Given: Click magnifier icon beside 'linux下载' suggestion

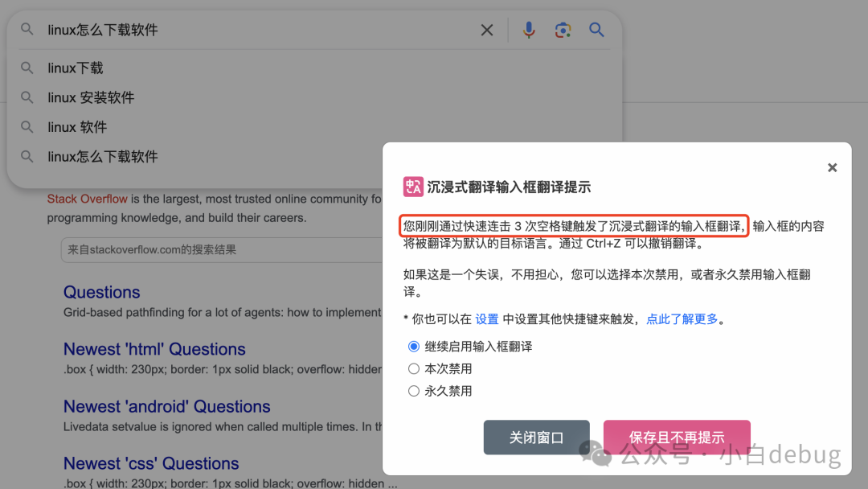Looking at the screenshot, I should tap(27, 68).
